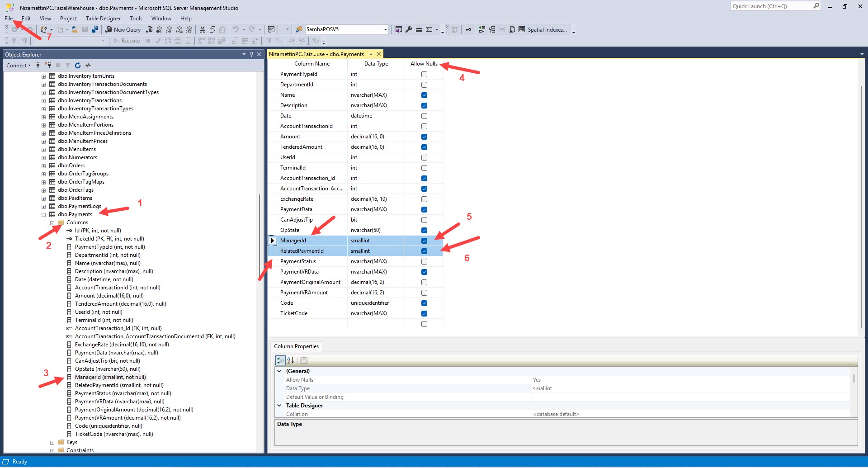The image size is (868, 468).
Task: Open Properties window via wrench icon
Action: 409,30
